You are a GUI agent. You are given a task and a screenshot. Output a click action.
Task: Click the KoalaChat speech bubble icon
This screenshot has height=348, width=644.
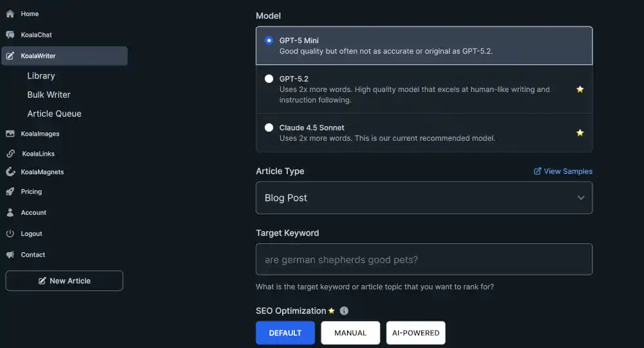[x=10, y=35]
